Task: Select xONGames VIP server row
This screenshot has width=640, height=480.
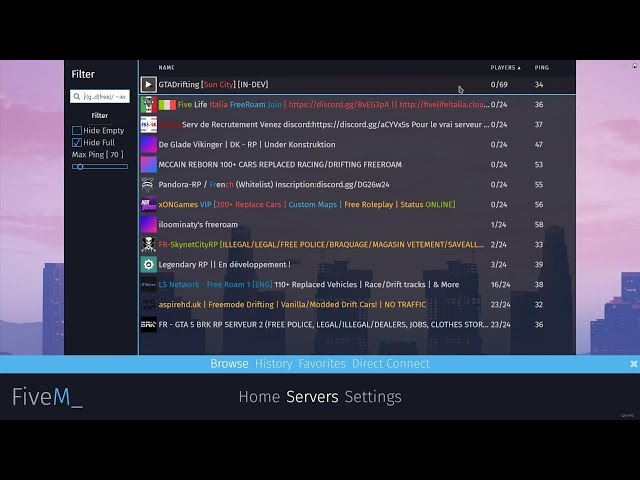Action: [x=358, y=204]
